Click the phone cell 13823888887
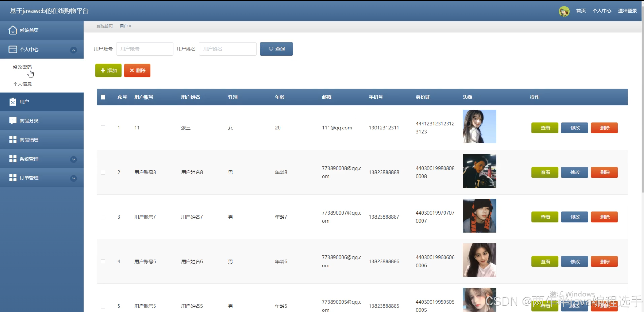Image resolution: width=644 pixels, height=312 pixels. point(384,217)
